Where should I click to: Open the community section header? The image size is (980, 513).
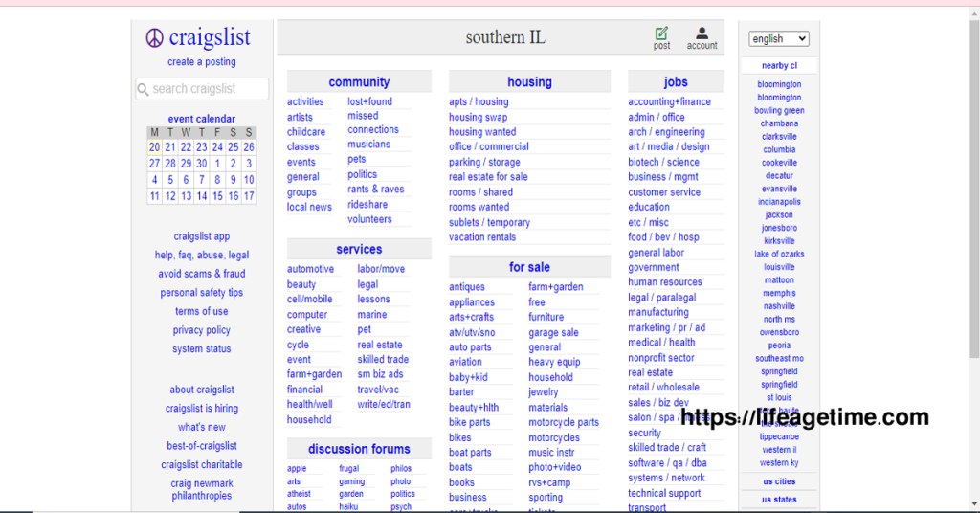coord(359,82)
